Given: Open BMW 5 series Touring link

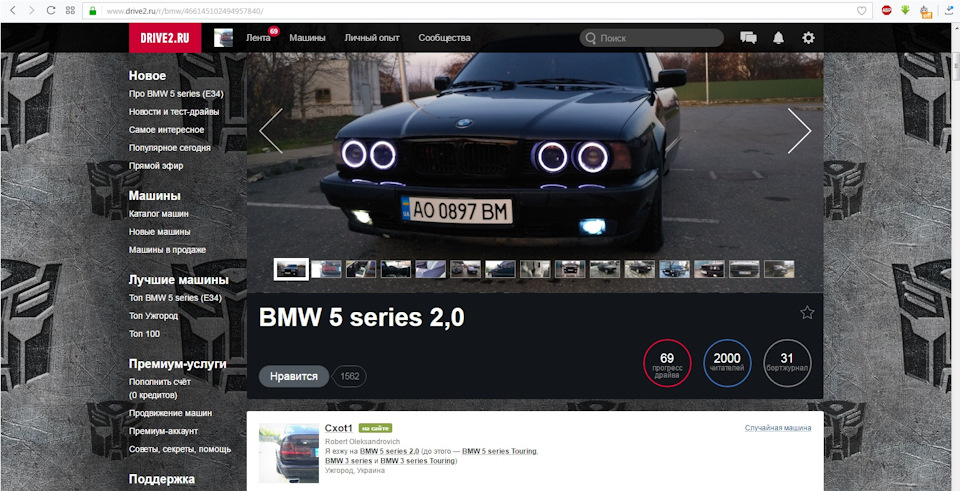Looking at the screenshot, I should [x=500, y=451].
